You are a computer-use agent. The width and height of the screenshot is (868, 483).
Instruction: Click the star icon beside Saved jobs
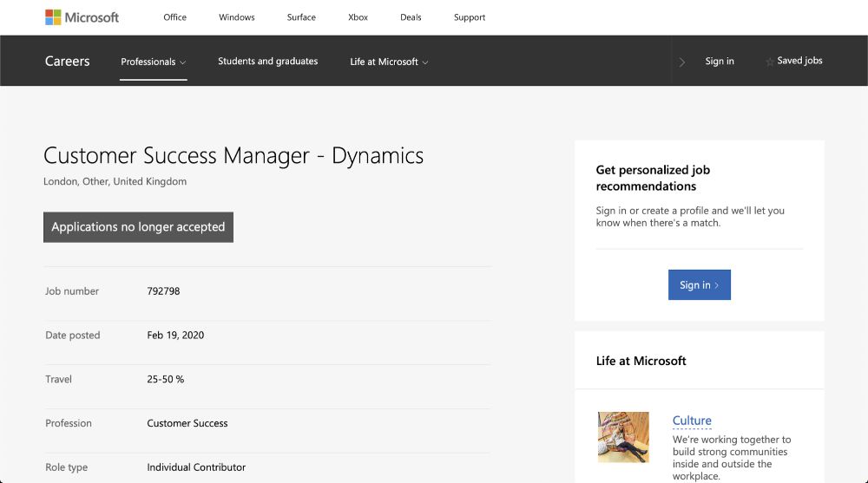coord(769,62)
